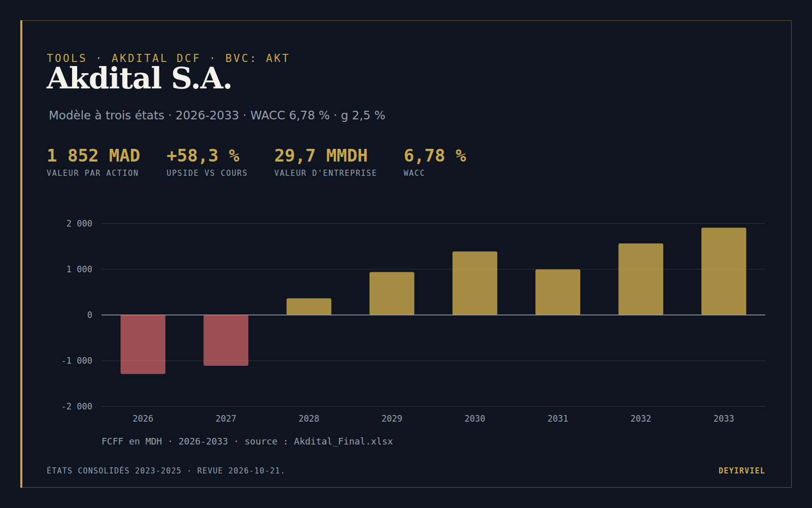812x508 pixels.
Task: Click the '2031' x-axis label
Action: pos(558,419)
